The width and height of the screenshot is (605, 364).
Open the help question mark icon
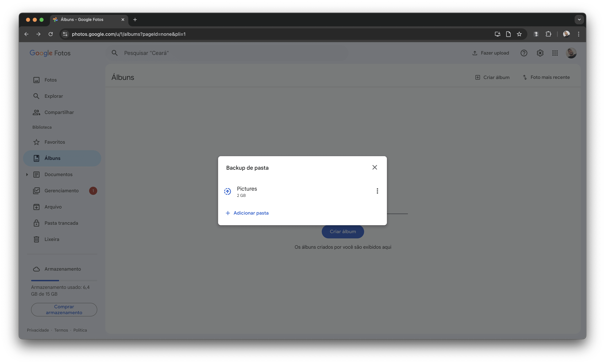(x=524, y=53)
